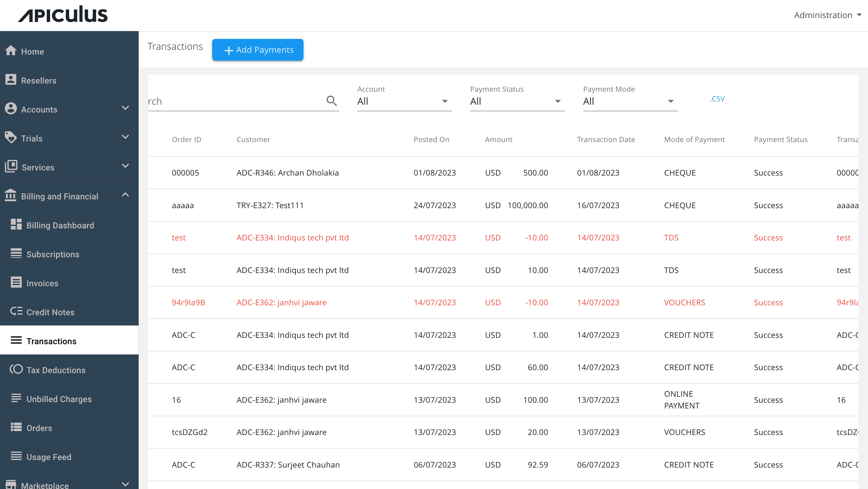Screen dimensions: 868x489
Task: Click the Trials tag icon
Action: coord(11,137)
